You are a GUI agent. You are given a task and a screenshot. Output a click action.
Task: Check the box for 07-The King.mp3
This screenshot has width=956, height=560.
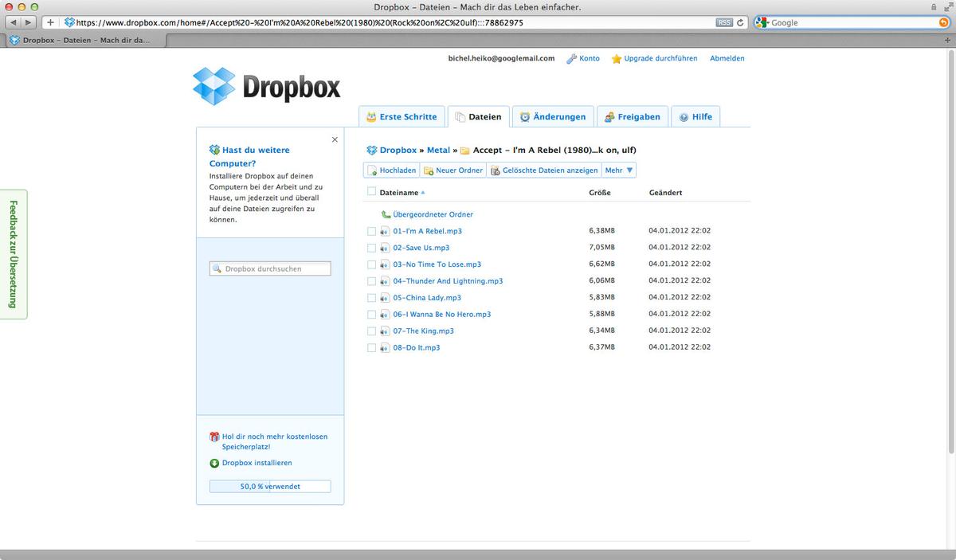tap(371, 331)
